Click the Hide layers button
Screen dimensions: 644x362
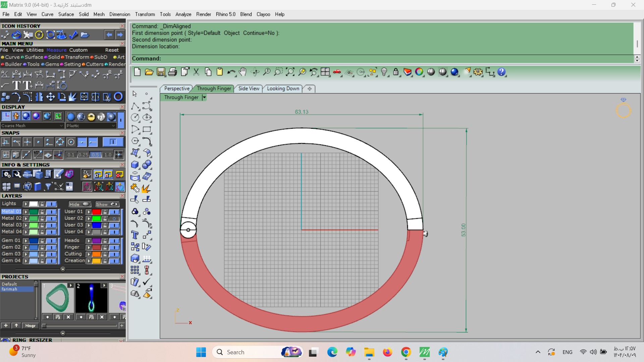point(79,204)
